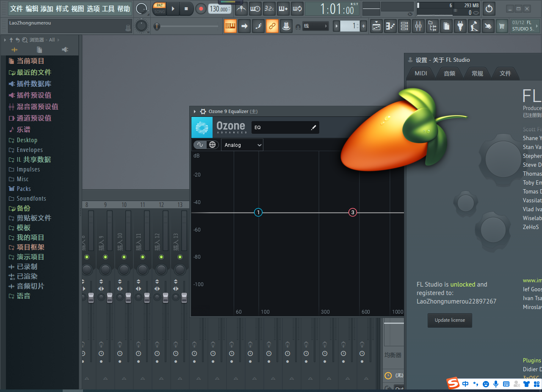Viewport: 542px width, 392px height.
Task: Play the project with the play button
Action: tap(173, 8)
